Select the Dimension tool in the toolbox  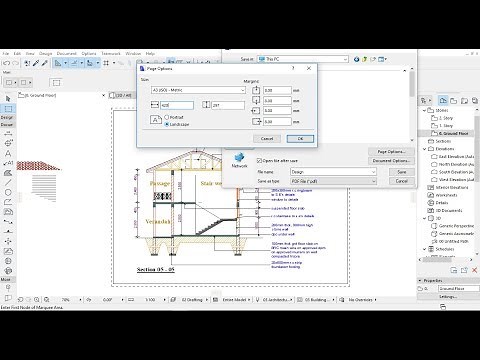(x=8, y=133)
